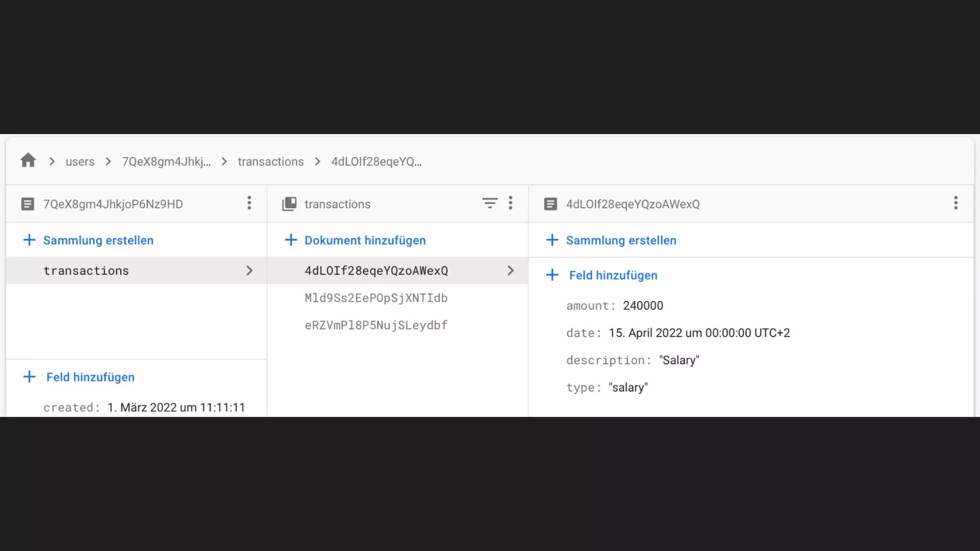The width and height of the screenshot is (980, 551).
Task: Open the transactions collection filter icon
Action: [490, 203]
